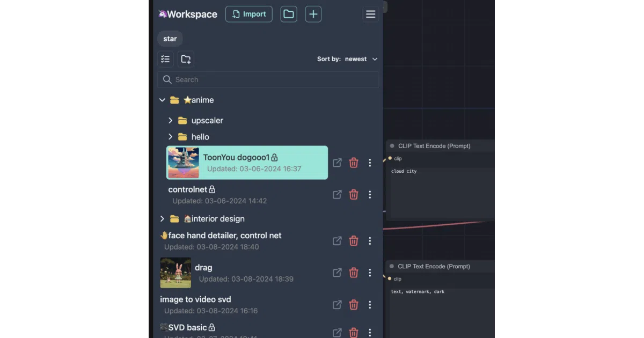Open more options for drag workflow
This screenshot has width=644, height=338.
coord(370,273)
